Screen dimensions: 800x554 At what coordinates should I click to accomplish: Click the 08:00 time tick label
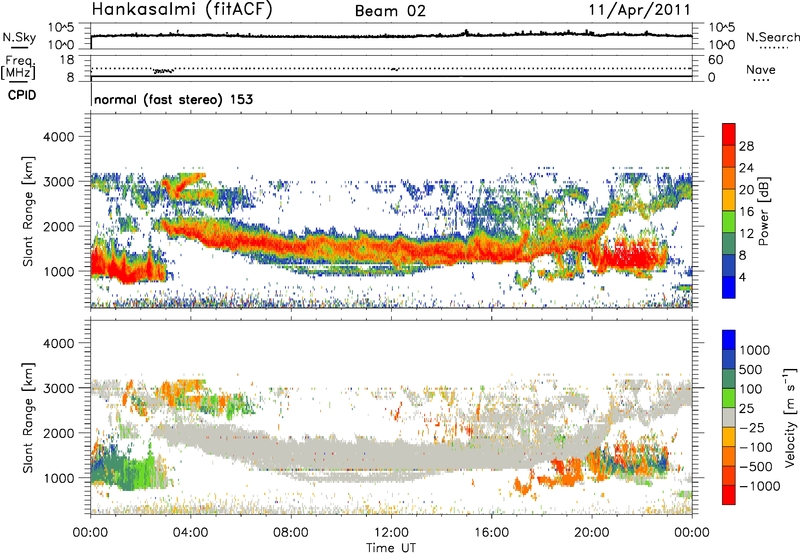point(291,533)
